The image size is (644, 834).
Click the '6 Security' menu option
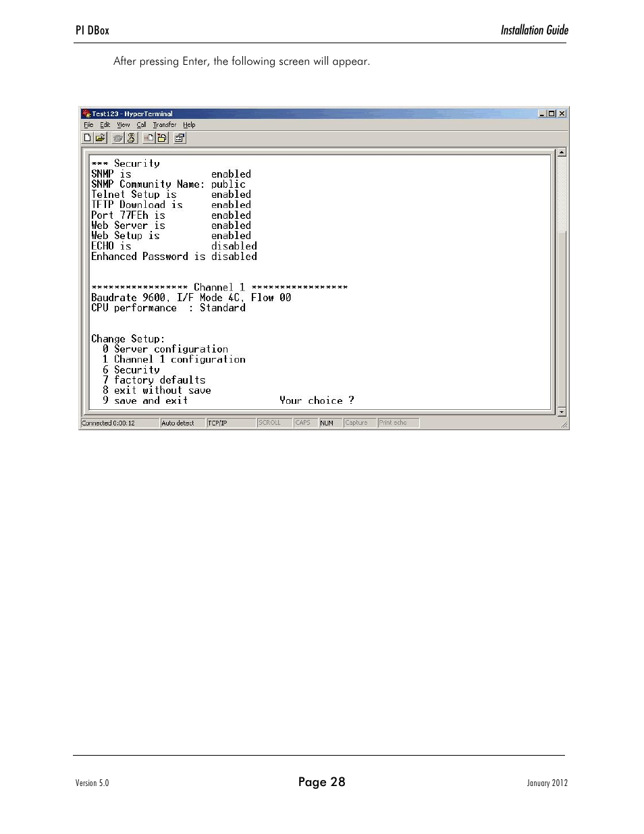[x=131, y=370]
